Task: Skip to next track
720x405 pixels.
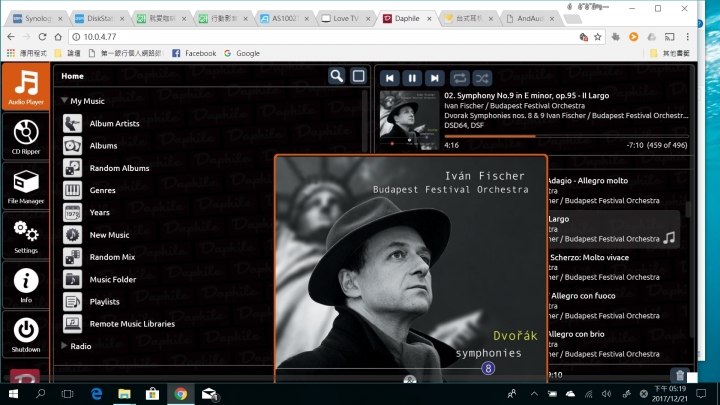Action: coord(434,79)
